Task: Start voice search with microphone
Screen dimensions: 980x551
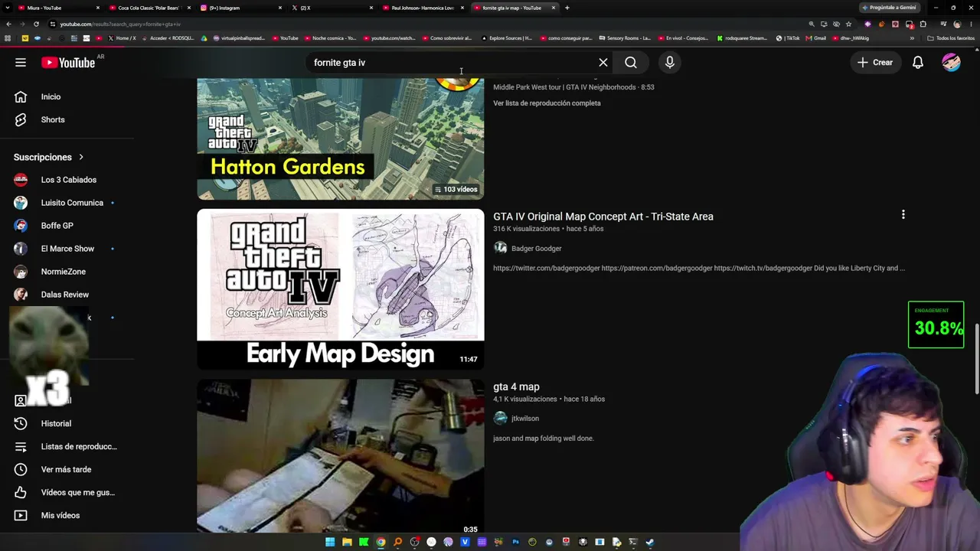Action: 670,63
